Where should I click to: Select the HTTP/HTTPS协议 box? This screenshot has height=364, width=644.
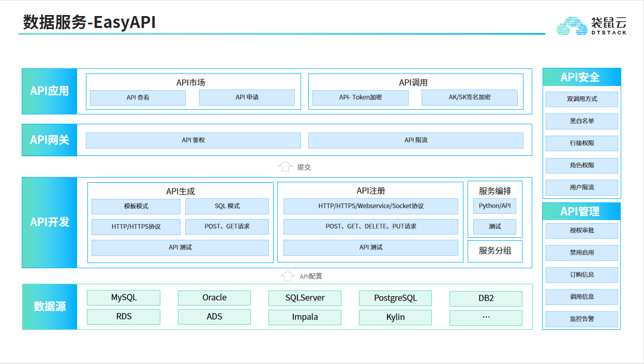pyautogui.click(x=136, y=227)
